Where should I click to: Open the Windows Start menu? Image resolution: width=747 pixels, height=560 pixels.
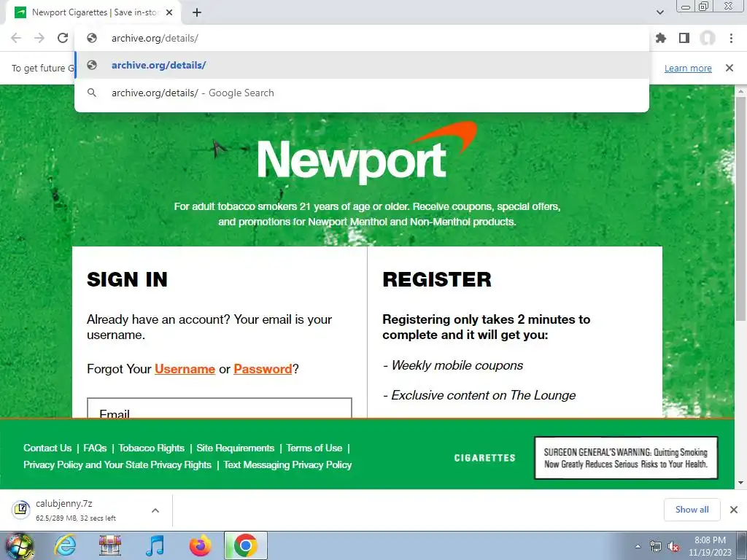[18, 545]
